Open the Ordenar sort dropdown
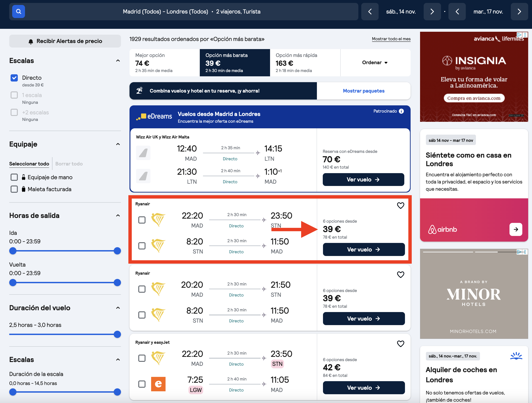The height and width of the screenshot is (403, 532). point(375,63)
